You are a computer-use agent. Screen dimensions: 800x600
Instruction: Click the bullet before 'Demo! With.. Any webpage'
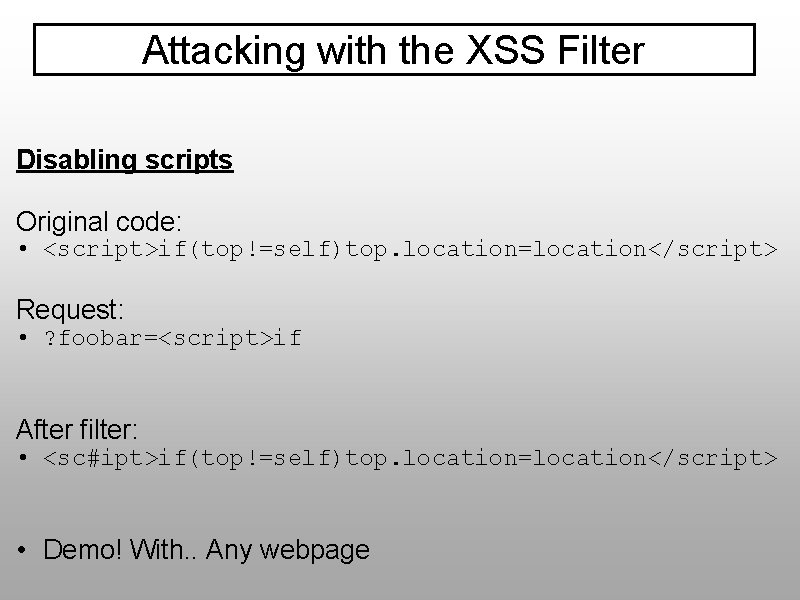click(22, 549)
